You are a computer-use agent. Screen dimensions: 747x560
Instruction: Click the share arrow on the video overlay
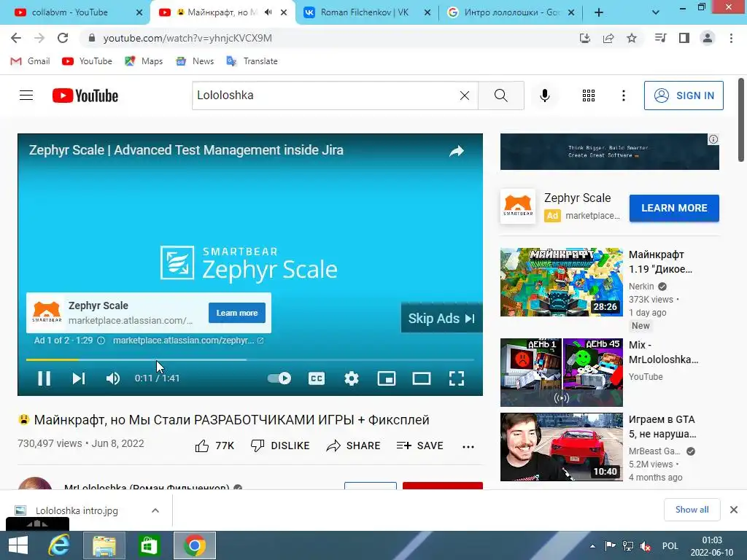click(x=457, y=151)
